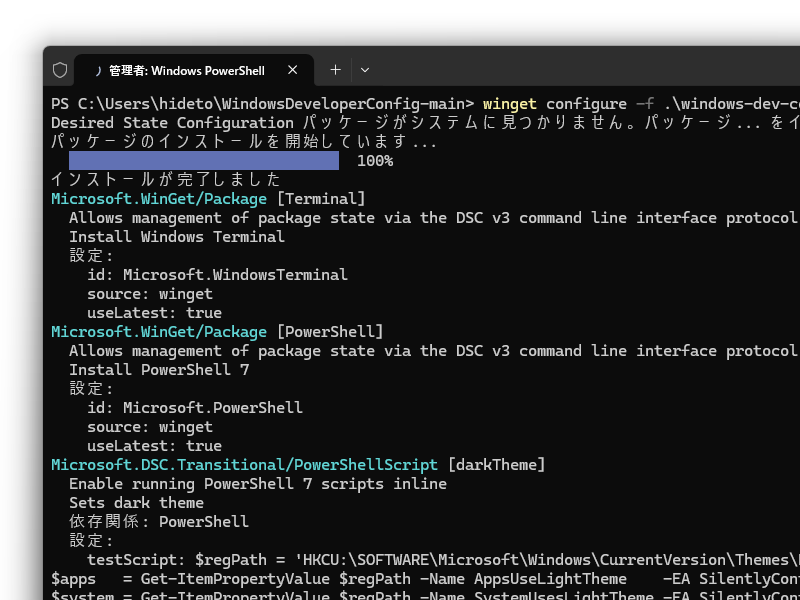Click 'id: Microsoft.PowerShell' line
800x600 pixels.
195,407
